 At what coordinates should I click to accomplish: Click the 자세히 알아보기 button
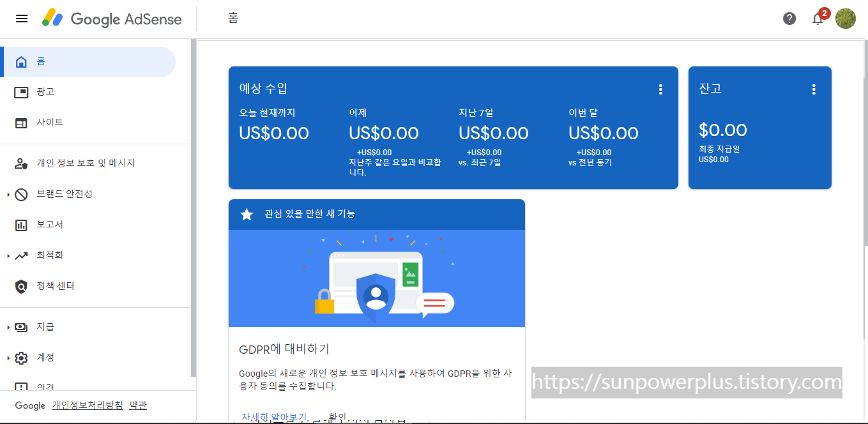point(274,416)
